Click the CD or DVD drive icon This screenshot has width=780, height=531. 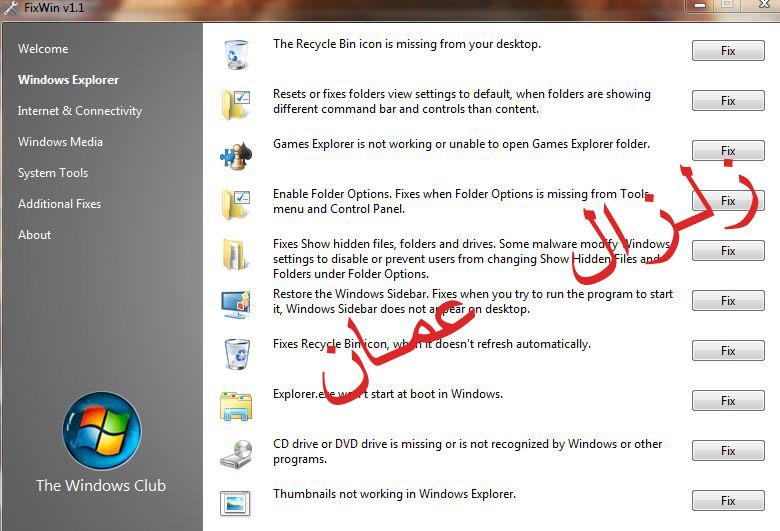[238, 454]
